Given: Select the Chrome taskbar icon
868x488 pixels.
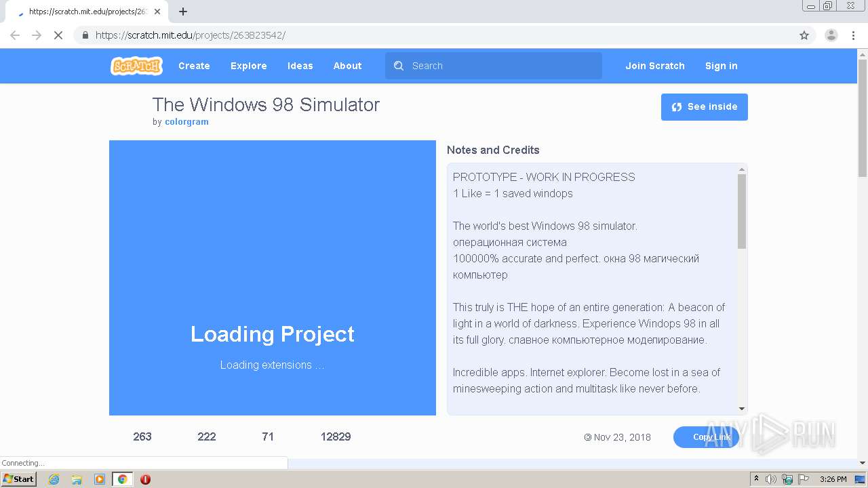Looking at the screenshot, I should coord(122,479).
